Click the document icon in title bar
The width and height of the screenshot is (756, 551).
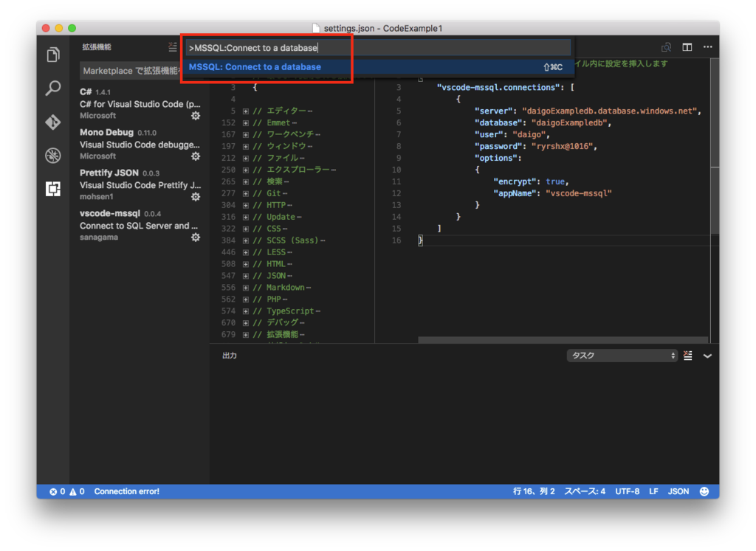(x=316, y=28)
